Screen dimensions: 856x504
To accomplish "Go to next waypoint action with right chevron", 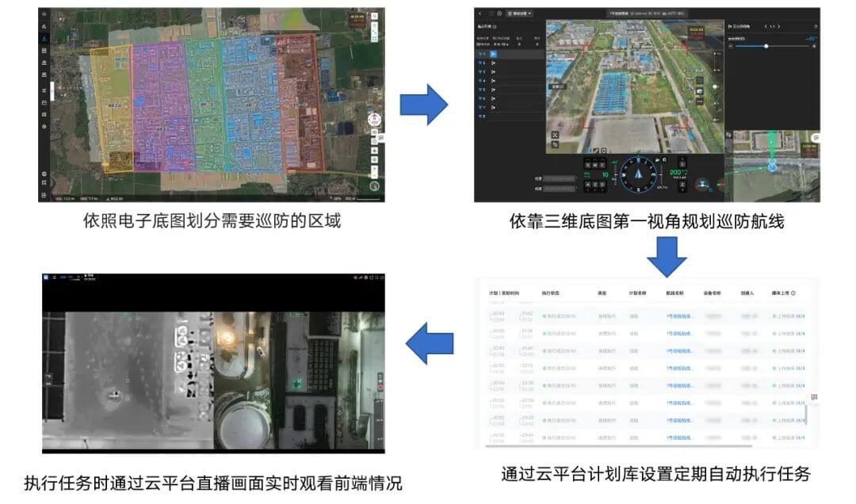I will click(x=778, y=27).
